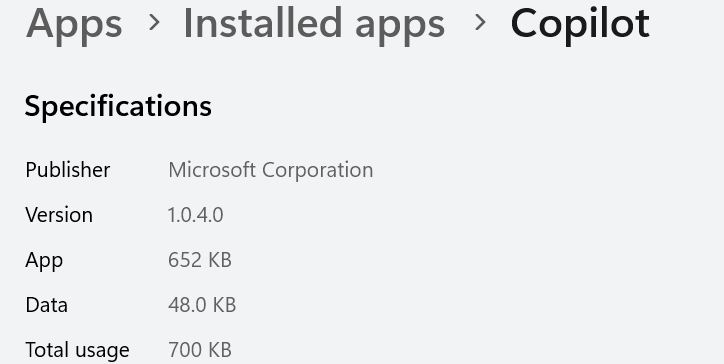Click the Data label
Image resolution: width=724 pixels, height=364 pixels.
47,305
